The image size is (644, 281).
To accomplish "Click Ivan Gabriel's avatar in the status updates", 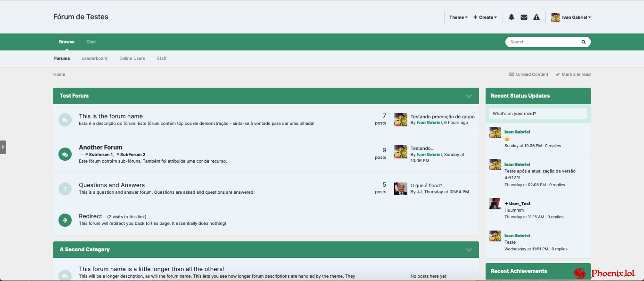I will [x=495, y=132].
